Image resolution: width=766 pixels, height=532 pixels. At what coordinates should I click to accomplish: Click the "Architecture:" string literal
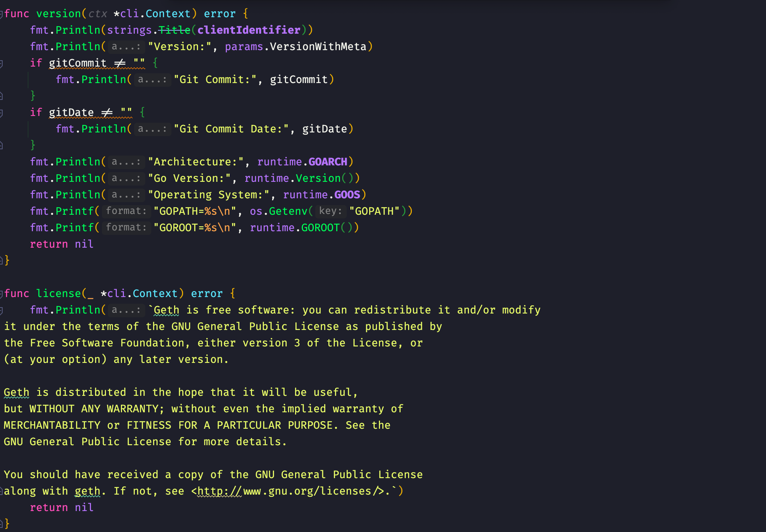(x=196, y=162)
